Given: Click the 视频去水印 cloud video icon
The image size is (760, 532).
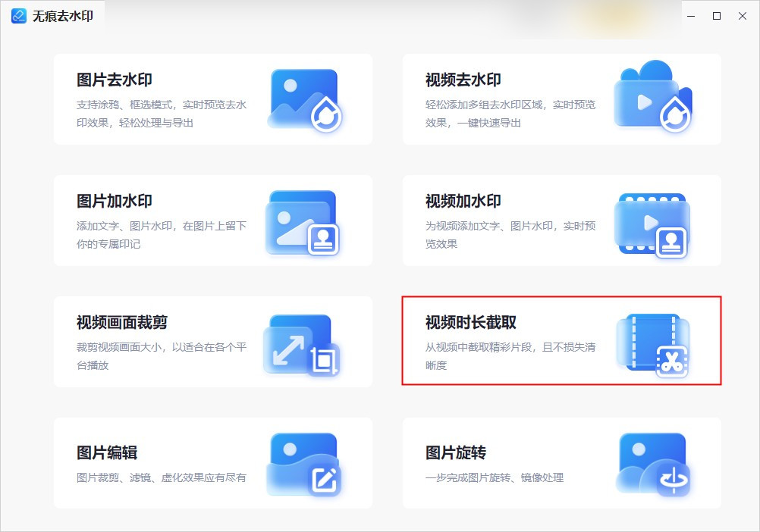Looking at the screenshot, I should [x=653, y=99].
